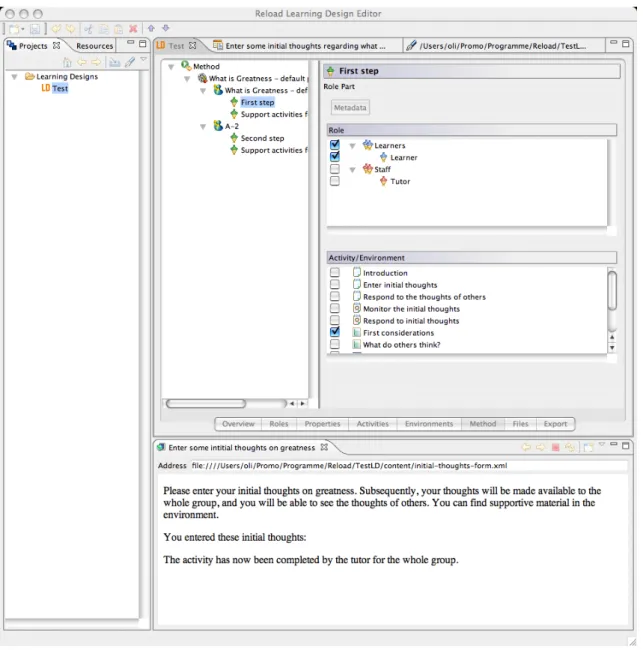Image resolution: width=643 pixels, height=650 pixels.
Task: Click the method tree horizontal scrollbar thumb
Action: [x=206, y=403]
